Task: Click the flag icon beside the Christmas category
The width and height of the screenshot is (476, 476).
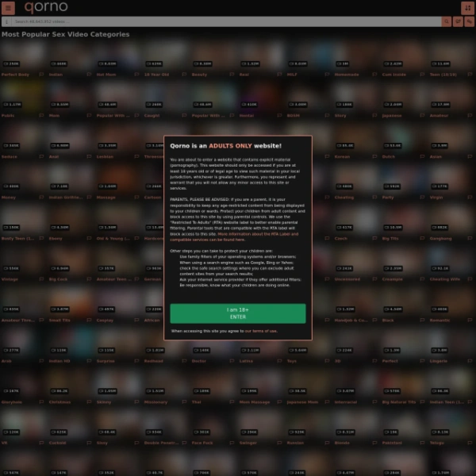Action: click(x=89, y=402)
